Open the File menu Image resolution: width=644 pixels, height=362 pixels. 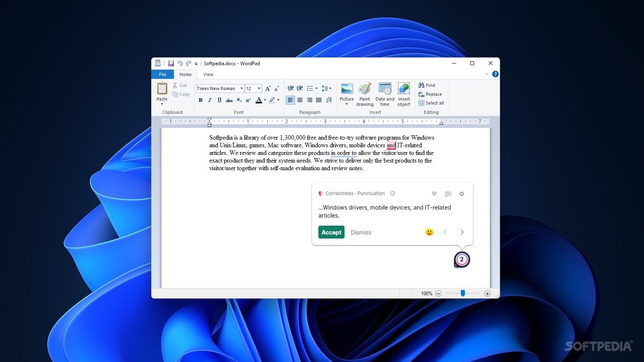click(163, 74)
